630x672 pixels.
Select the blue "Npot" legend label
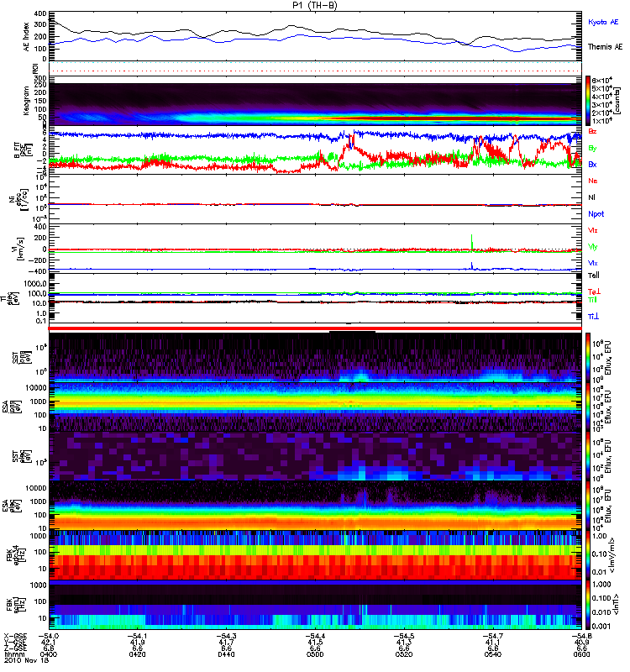point(596,214)
